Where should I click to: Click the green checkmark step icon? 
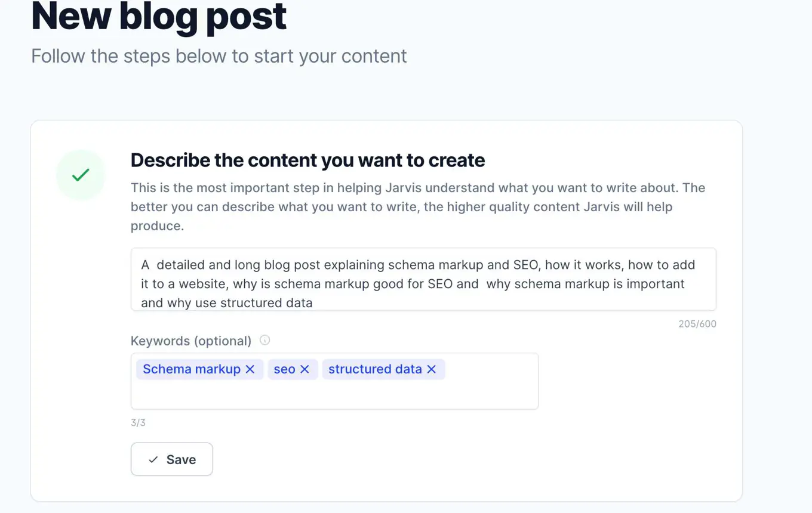pyautogui.click(x=81, y=175)
